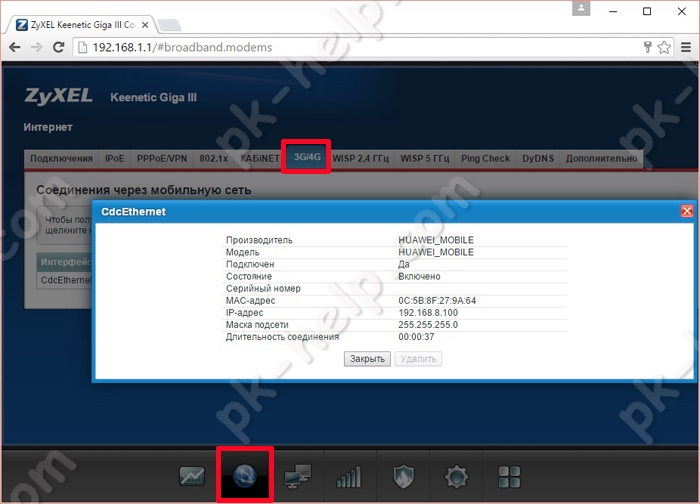Click the browser back arrow
Screen dimensions: 700x504
(15, 47)
